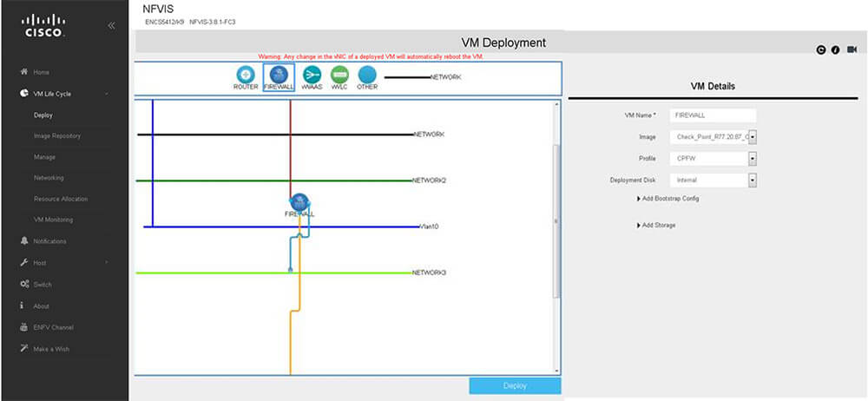
Task: Collapse the VM Life Cycle menu chevron
Action: click(x=106, y=94)
